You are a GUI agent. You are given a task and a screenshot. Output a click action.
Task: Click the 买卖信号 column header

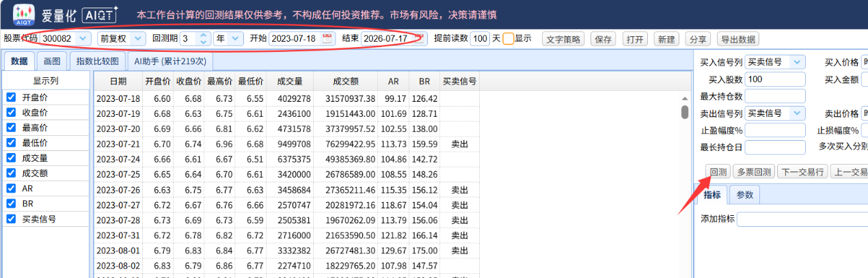459,81
